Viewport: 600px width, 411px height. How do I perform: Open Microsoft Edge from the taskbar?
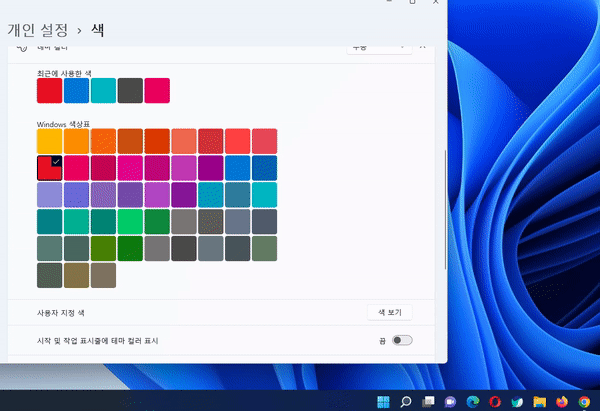[473, 401]
